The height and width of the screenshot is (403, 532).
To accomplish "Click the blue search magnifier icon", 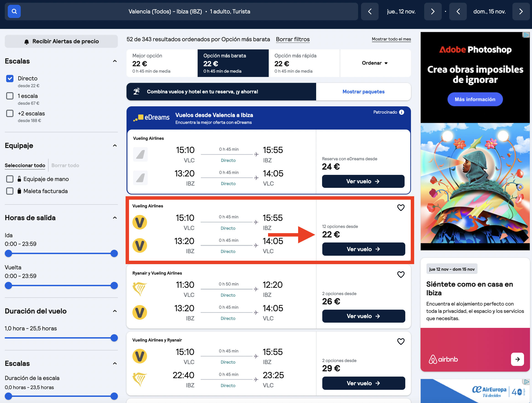I will [x=14, y=11].
